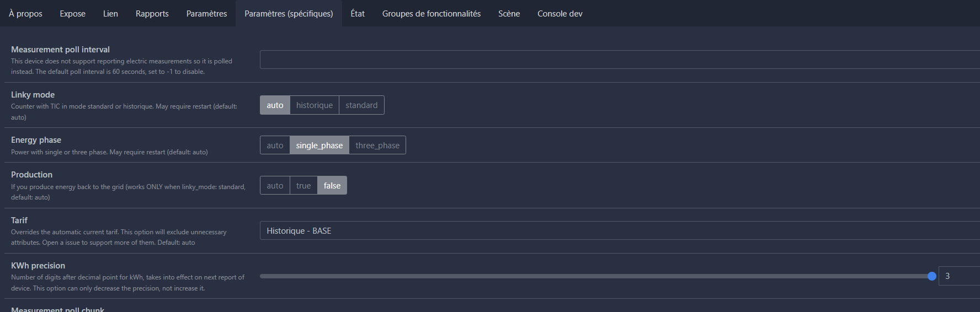The image size is (980, 312).
Task: Set Linky mode to auto
Action: 275,105
